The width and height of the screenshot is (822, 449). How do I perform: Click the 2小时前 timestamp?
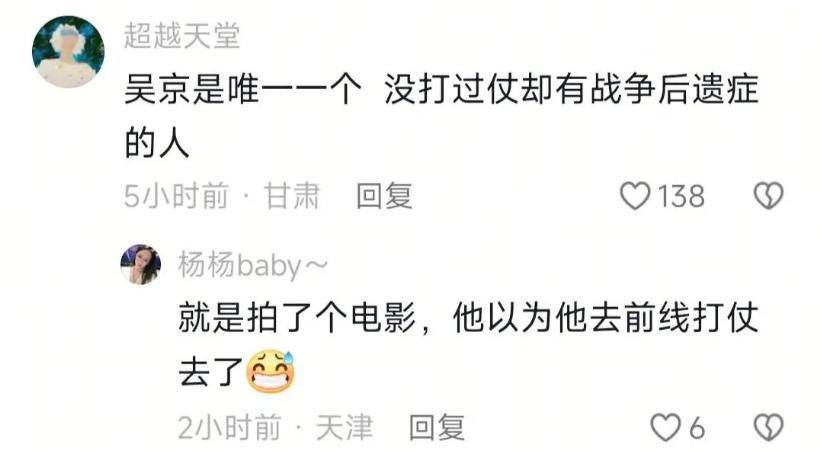click(230, 427)
